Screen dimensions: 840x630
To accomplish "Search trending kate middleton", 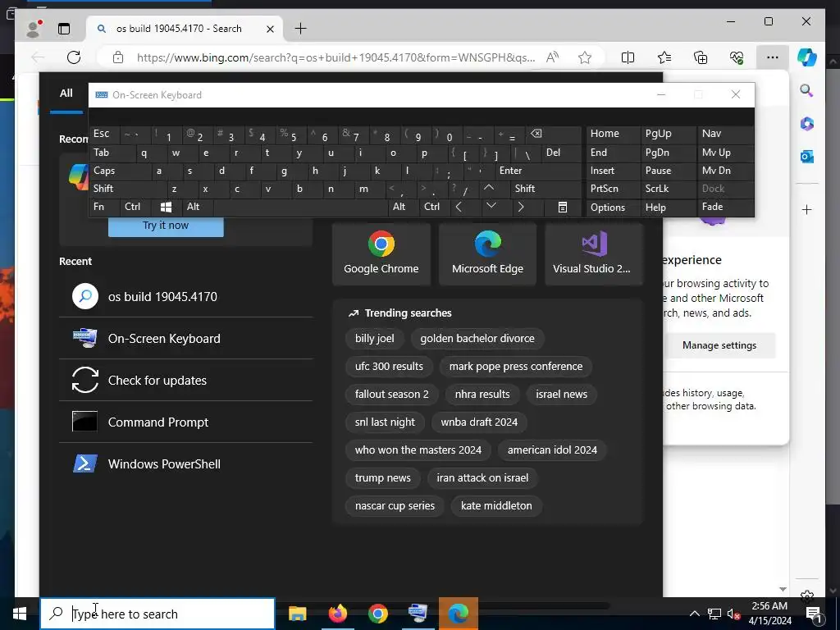I will coord(496,505).
